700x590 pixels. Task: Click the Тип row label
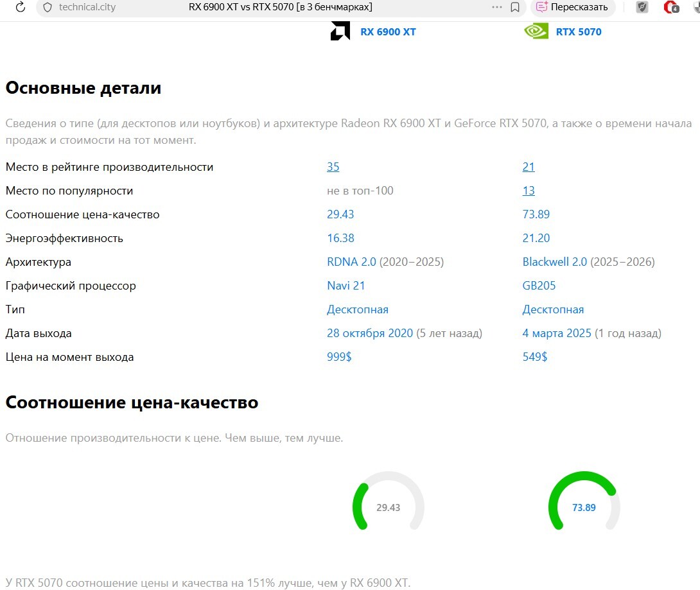[15, 309]
